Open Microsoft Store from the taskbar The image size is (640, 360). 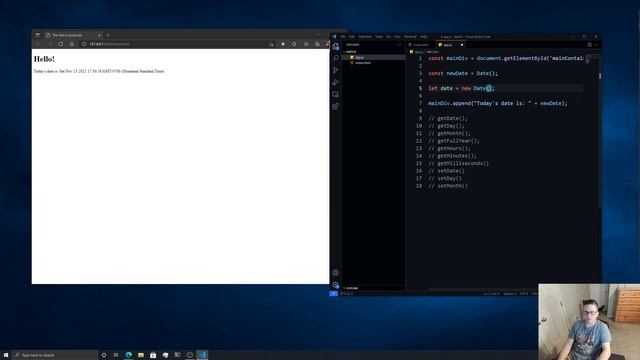153,355
